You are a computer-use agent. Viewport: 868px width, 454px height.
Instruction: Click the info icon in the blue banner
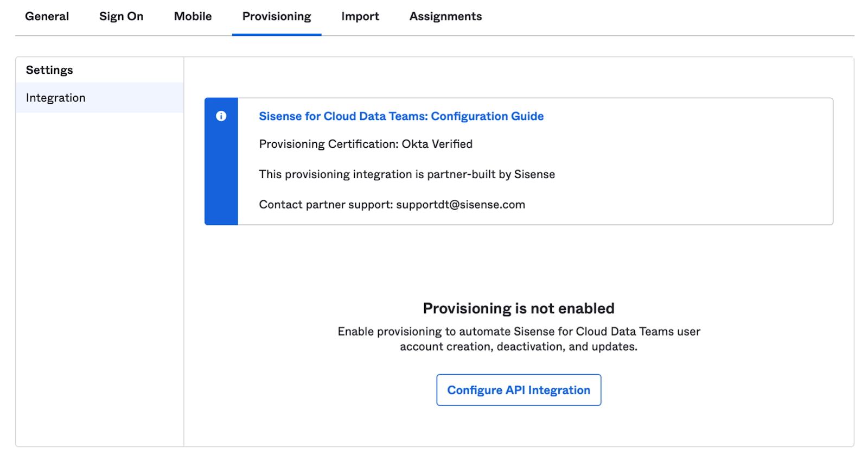click(221, 116)
